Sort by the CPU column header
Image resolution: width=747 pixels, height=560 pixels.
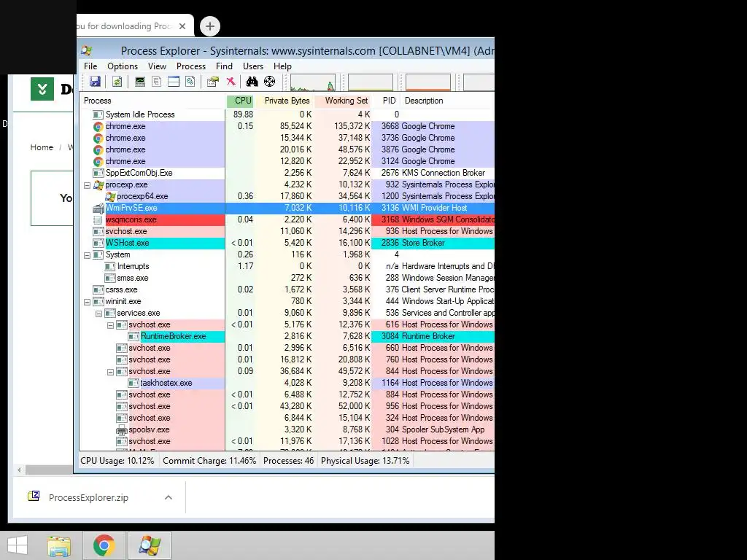(240, 101)
